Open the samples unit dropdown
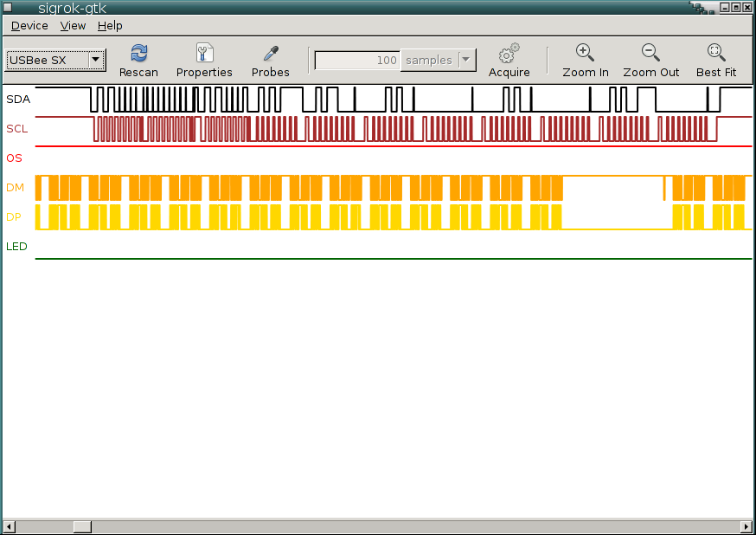 [466, 61]
